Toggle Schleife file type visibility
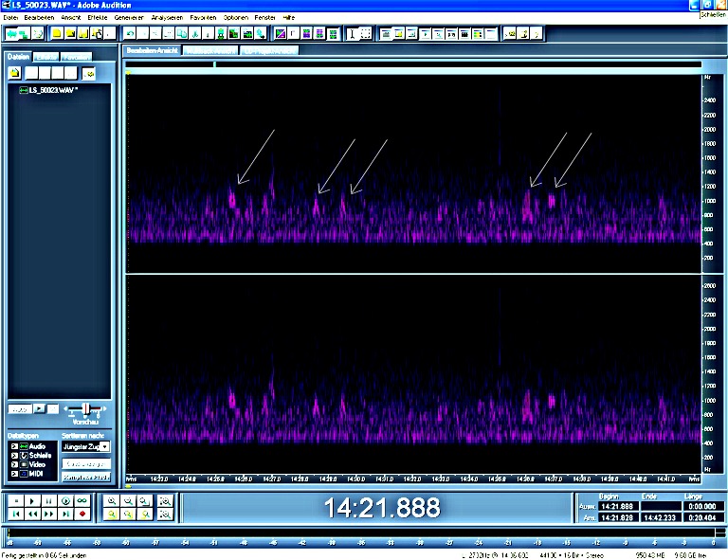Image resolution: width=728 pixels, height=560 pixels. click(x=14, y=455)
